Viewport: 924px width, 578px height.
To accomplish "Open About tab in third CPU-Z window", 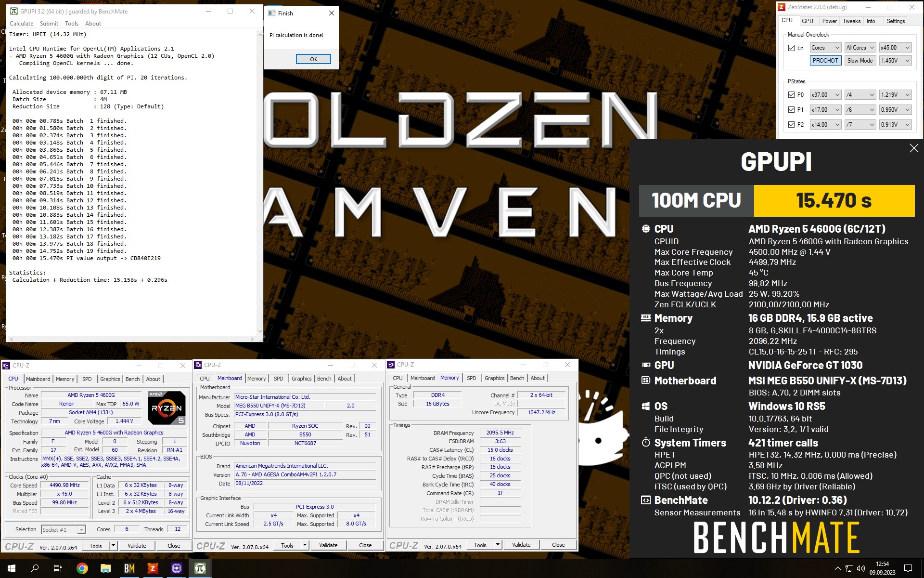I will (538, 378).
